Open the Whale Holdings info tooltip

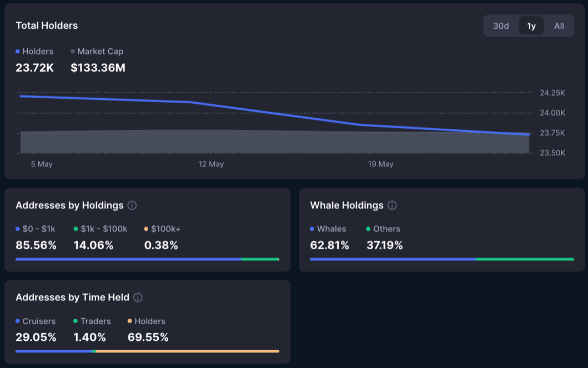pos(391,205)
